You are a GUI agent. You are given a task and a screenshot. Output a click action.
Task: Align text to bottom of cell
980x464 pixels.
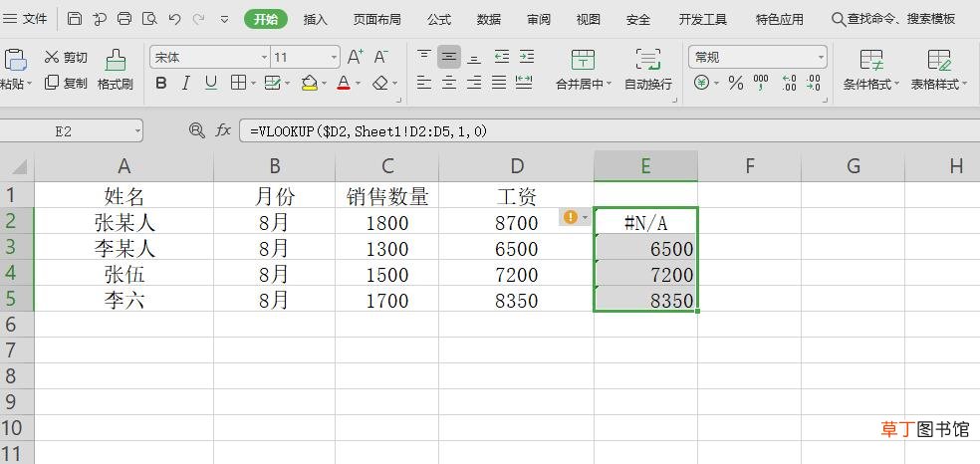(x=474, y=57)
